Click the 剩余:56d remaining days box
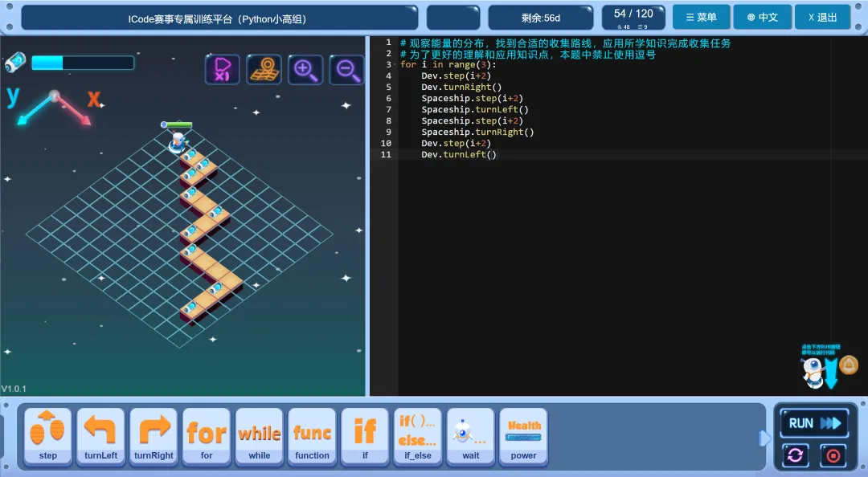Image resolution: width=868 pixels, height=477 pixels. pos(540,17)
